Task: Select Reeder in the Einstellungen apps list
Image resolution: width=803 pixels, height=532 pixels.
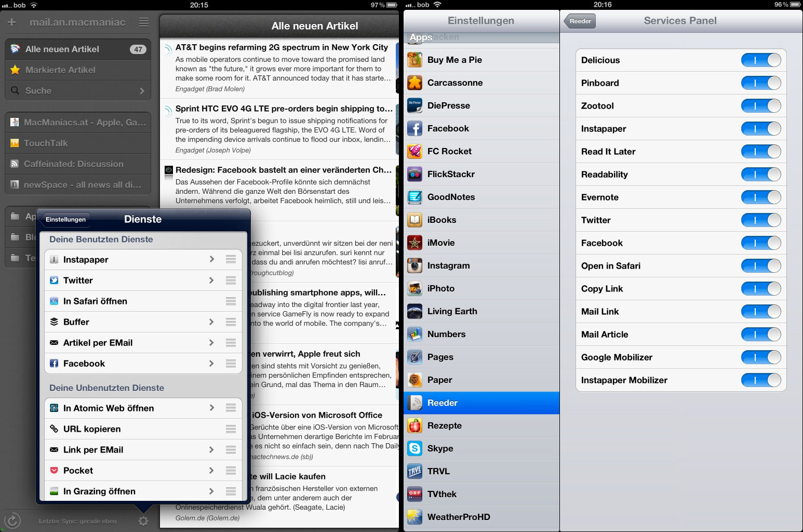Action: tap(481, 403)
